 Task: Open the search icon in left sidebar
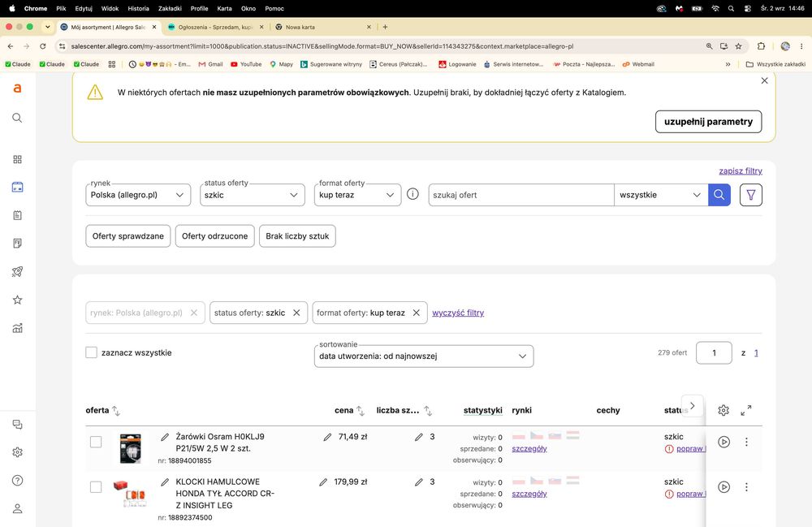17,118
